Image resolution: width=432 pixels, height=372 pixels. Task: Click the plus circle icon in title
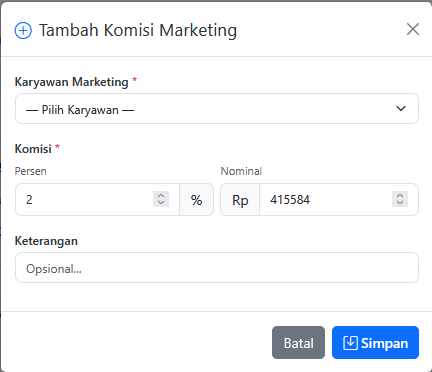(23, 31)
